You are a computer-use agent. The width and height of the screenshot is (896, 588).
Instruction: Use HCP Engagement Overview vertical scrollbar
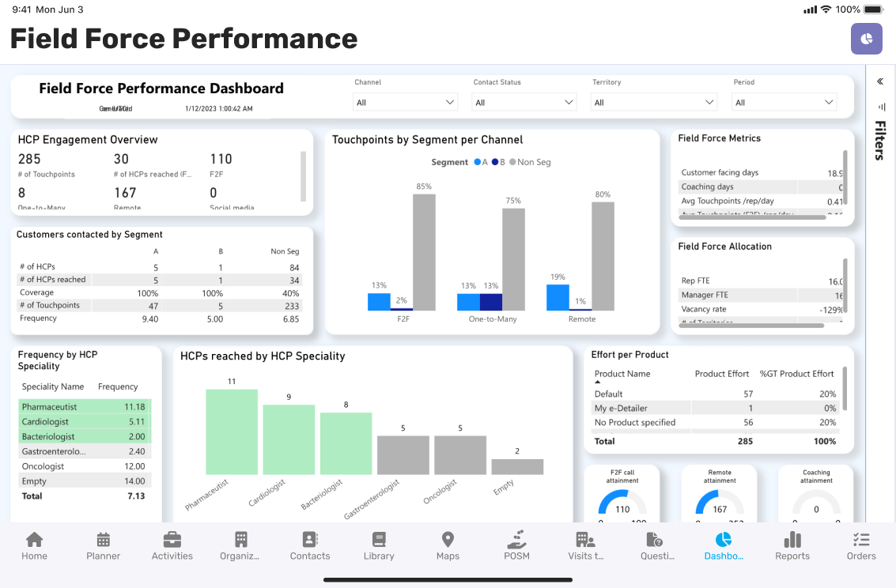(304, 176)
